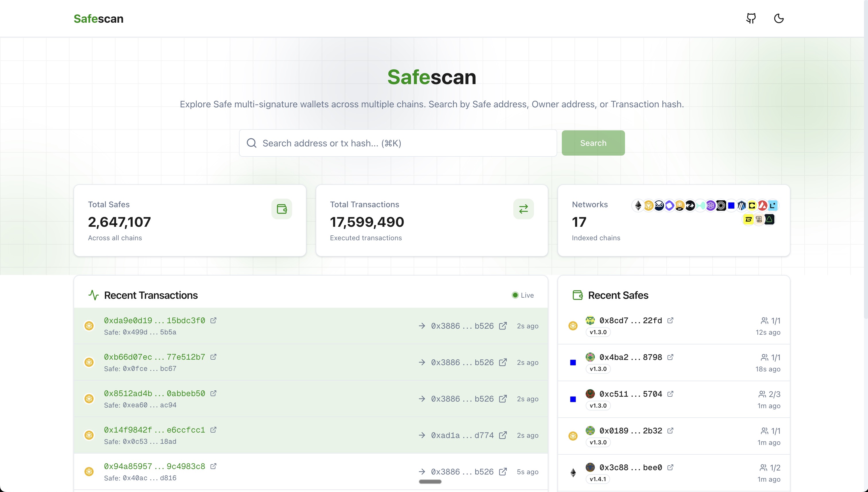Image resolution: width=868 pixels, height=492 pixels.
Task: Open safe 0x8cd7...22fd external link
Action: (671, 320)
